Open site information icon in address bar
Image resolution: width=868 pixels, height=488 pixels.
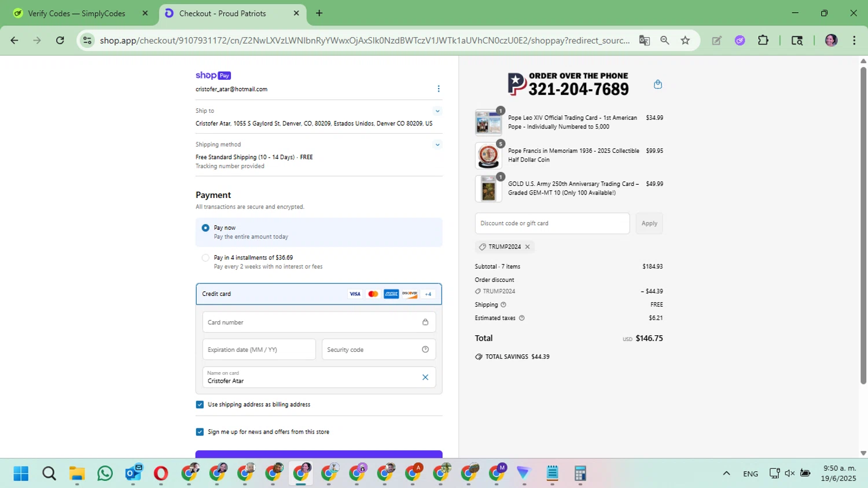coord(87,41)
